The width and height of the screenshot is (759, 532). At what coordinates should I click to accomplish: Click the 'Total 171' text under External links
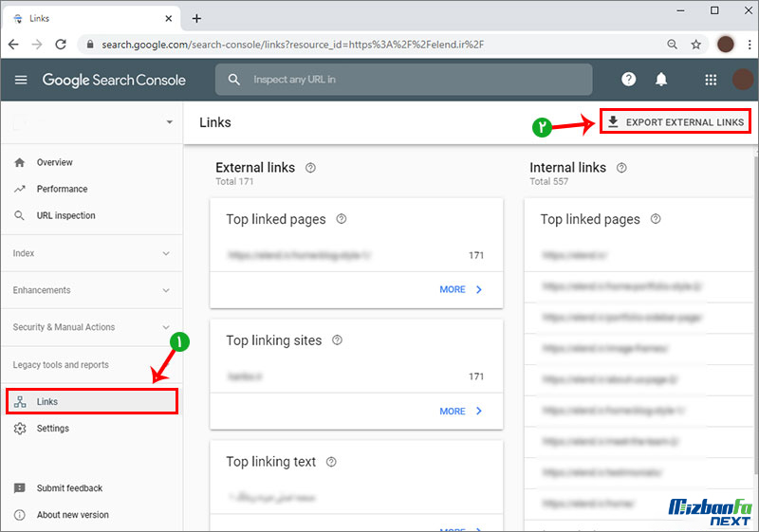tap(234, 182)
